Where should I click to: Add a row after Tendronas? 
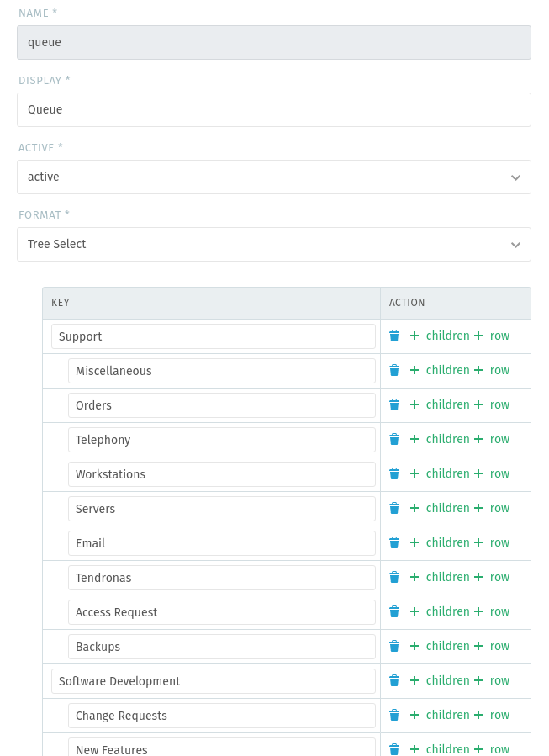point(492,577)
